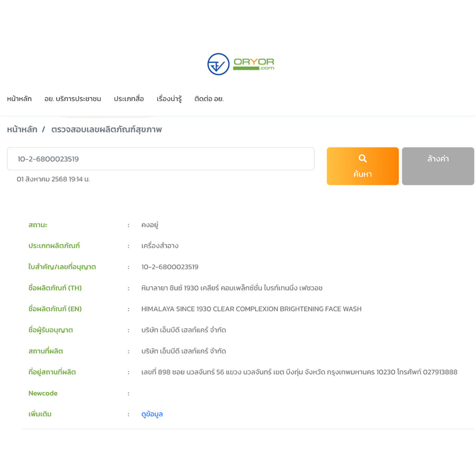Click the search timestamp 01 สิงหาคม 2568
This screenshot has width=476, height=476.
tap(53, 179)
